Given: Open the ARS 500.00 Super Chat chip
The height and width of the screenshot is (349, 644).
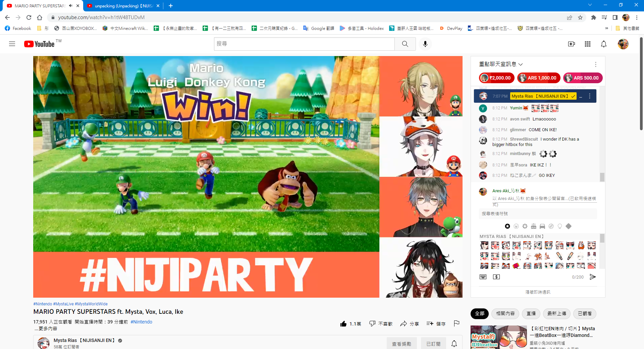Looking at the screenshot, I should pyautogui.click(x=583, y=78).
